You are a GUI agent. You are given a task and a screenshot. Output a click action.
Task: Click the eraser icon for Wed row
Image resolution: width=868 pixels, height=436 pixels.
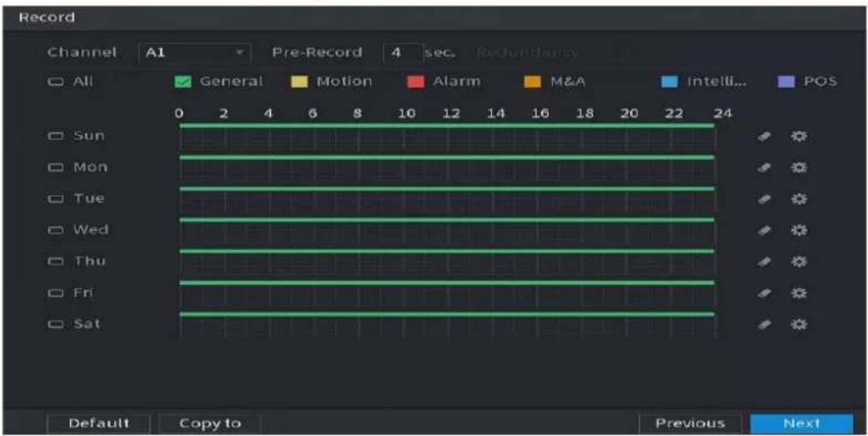[765, 230]
